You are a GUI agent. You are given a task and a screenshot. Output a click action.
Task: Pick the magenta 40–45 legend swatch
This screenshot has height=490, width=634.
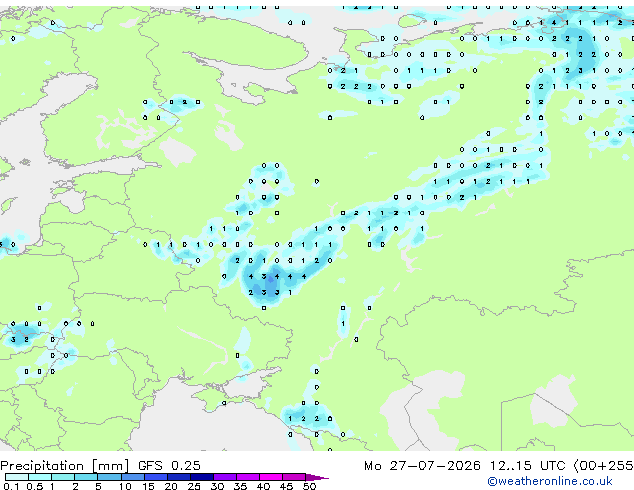coord(271,477)
